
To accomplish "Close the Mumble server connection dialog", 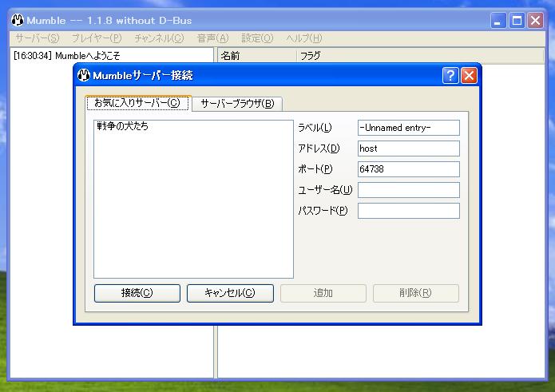I will coord(469,76).
